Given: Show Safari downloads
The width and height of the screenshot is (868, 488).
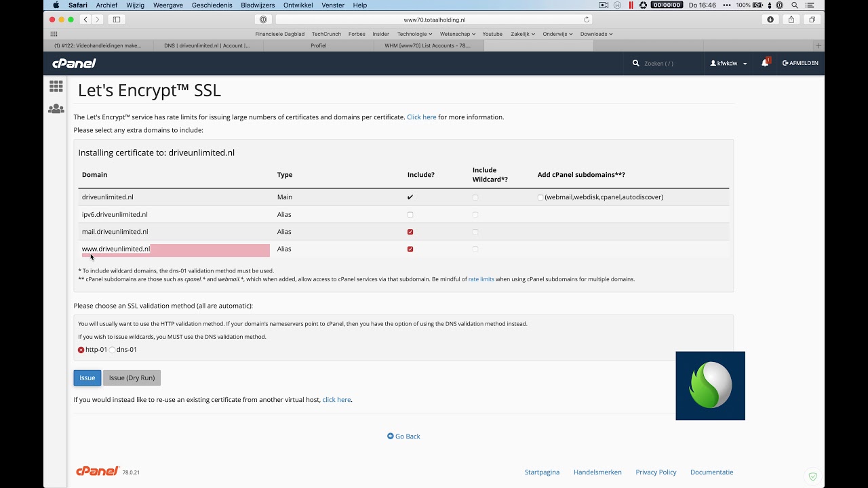Looking at the screenshot, I should pyautogui.click(x=770, y=20).
